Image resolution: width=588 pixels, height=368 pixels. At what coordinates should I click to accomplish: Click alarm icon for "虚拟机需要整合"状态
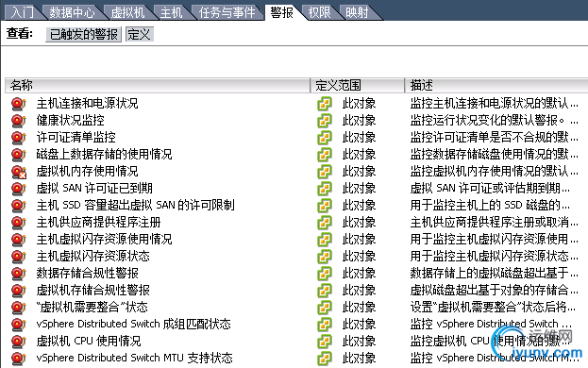coord(18,308)
